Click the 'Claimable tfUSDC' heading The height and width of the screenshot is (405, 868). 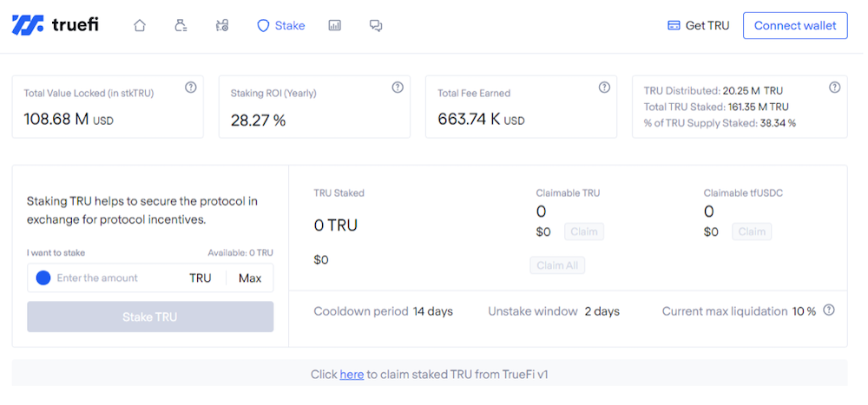click(743, 193)
